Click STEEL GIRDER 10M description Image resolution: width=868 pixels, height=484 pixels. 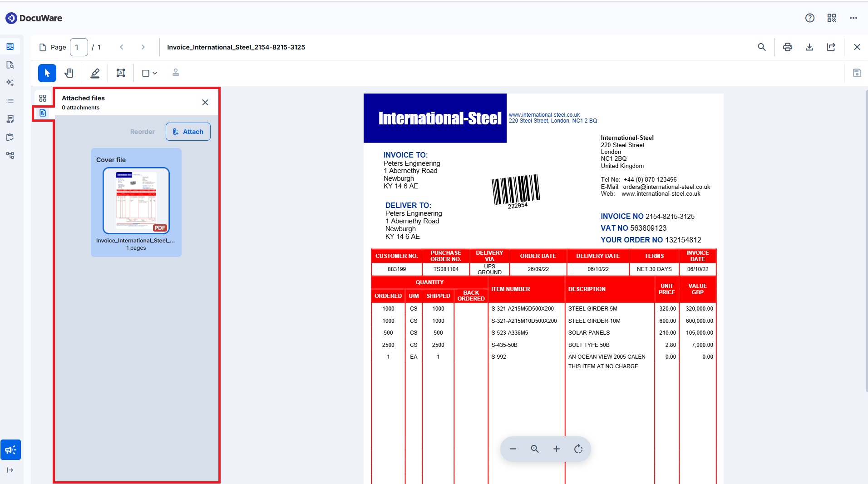(594, 321)
